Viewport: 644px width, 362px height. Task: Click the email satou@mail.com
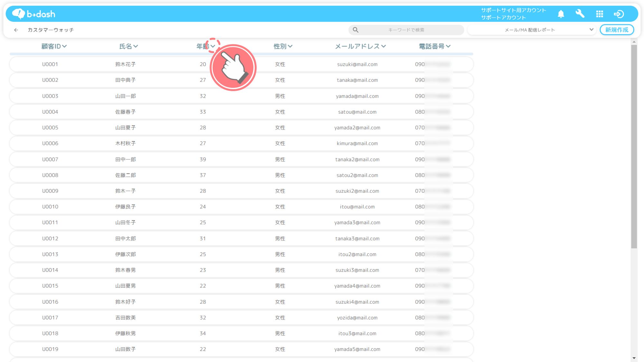357,112
